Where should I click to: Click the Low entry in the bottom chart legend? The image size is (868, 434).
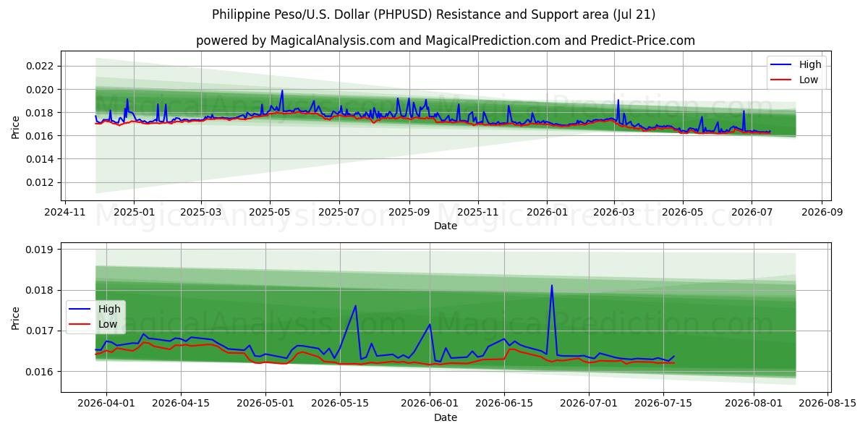coord(95,325)
